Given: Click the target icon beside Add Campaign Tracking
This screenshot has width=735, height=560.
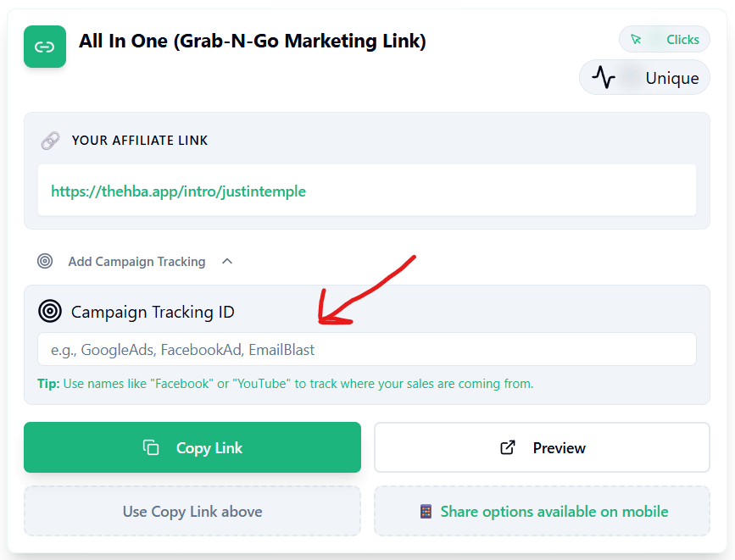Looking at the screenshot, I should click(45, 261).
